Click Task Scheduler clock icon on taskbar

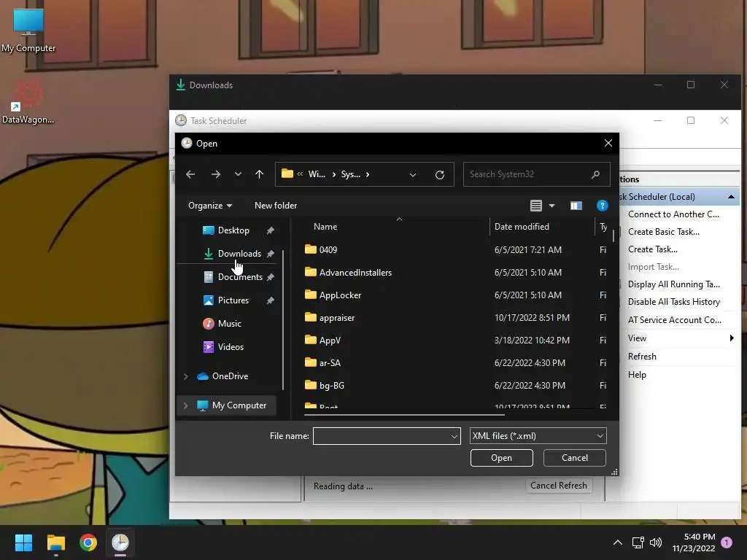coord(120,542)
